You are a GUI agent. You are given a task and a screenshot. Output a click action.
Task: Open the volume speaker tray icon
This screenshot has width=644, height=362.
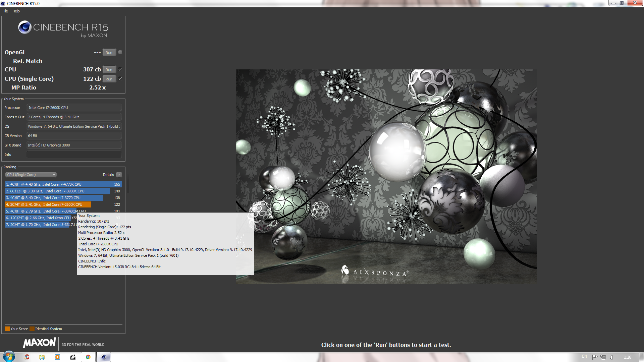pos(611,357)
